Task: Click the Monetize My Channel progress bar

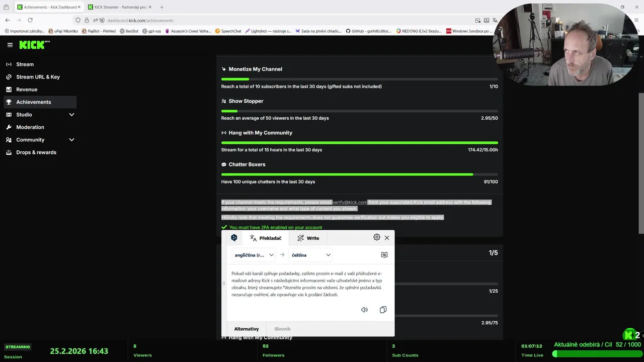Action: (360, 79)
